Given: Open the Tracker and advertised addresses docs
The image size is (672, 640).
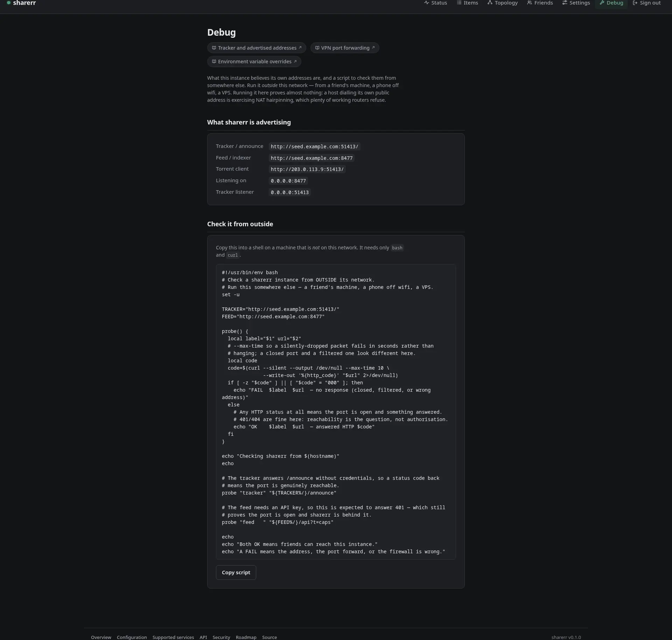Looking at the screenshot, I should pos(257,48).
